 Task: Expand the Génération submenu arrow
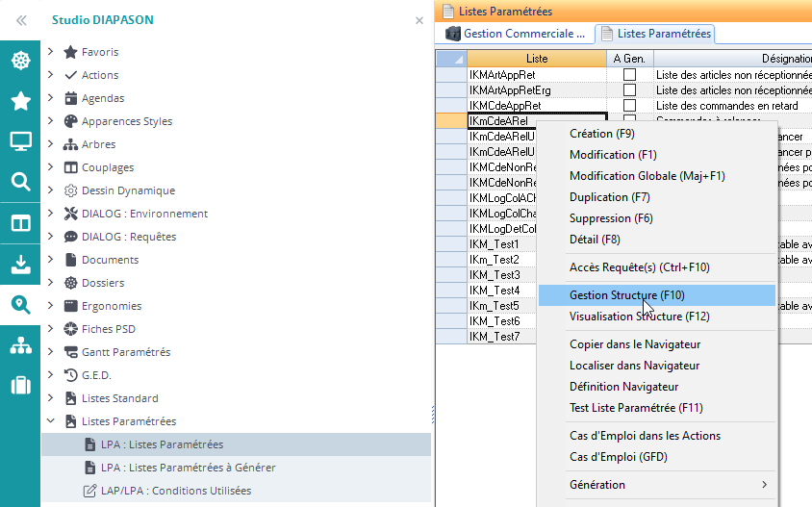pyautogui.click(x=765, y=485)
